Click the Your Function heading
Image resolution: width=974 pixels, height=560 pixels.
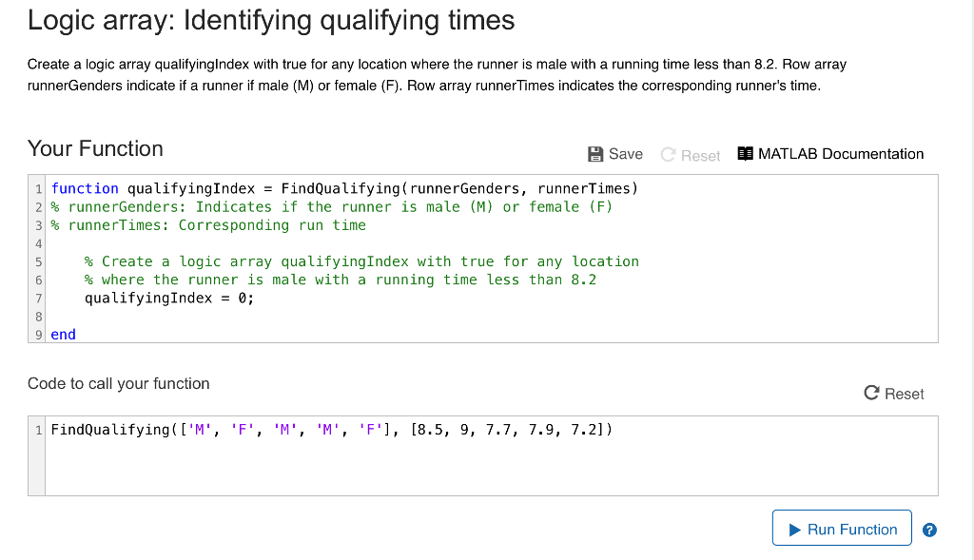click(95, 148)
